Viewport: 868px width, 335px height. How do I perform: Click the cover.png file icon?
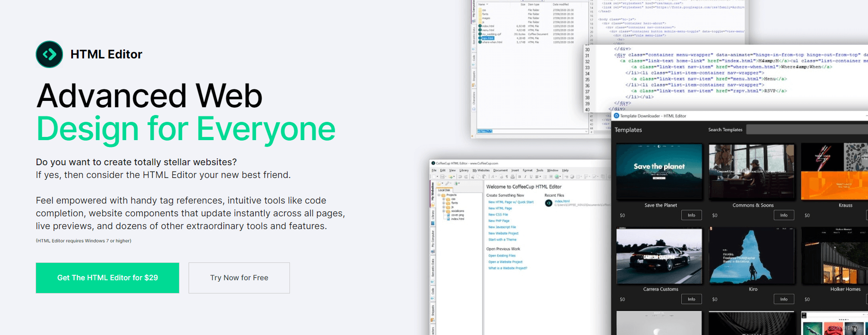click(x=449, y=215)
